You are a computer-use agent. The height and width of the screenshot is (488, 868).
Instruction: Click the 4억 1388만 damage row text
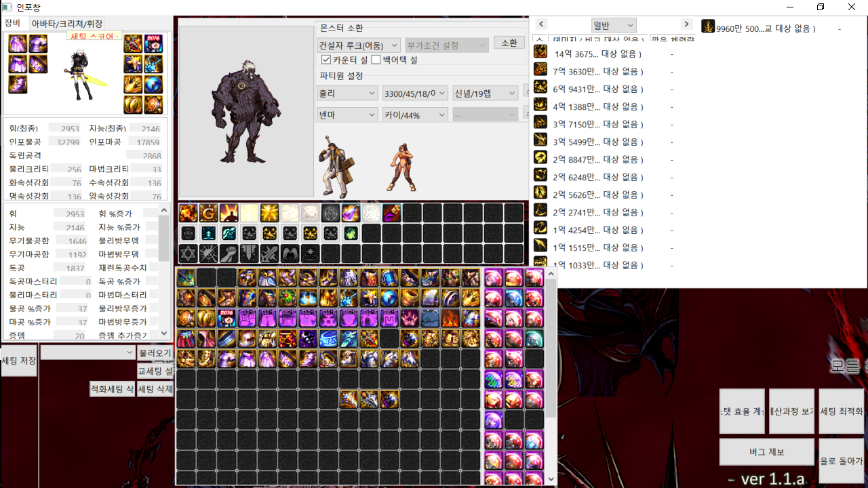click(x=598, y=106)
